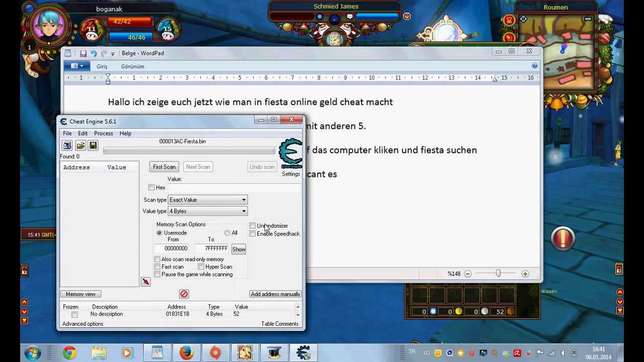Expand WordPad quick access toolbar customize arrow
The width and height of the screenshot is (644, 362).
tap(113, 54)
